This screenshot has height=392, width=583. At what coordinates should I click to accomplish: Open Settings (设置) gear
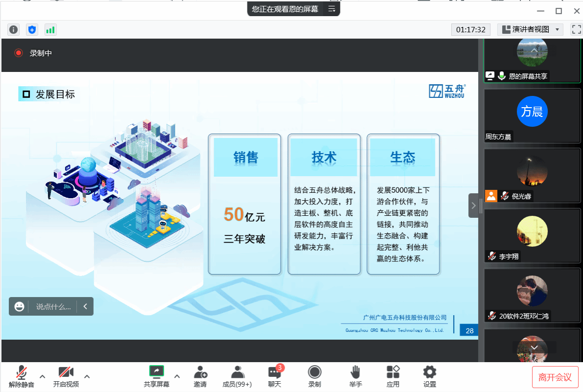(430, 376)
